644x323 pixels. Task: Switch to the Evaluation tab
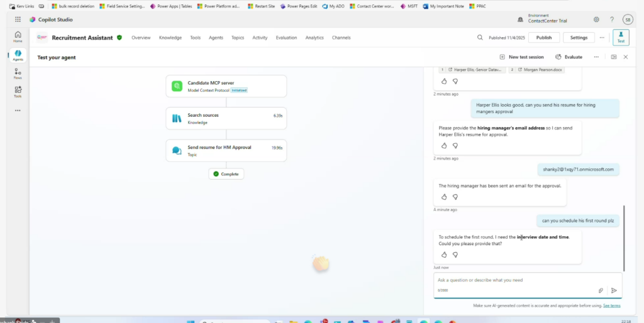point(286,37)
